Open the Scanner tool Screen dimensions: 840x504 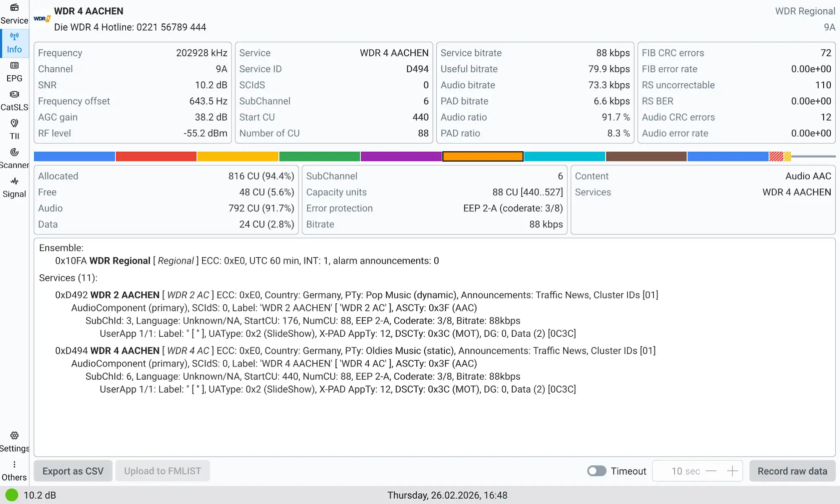[x=14, y=158]
